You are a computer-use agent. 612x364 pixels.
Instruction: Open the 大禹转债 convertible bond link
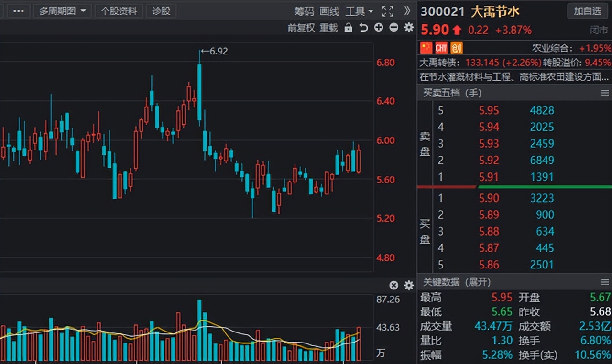438,62
